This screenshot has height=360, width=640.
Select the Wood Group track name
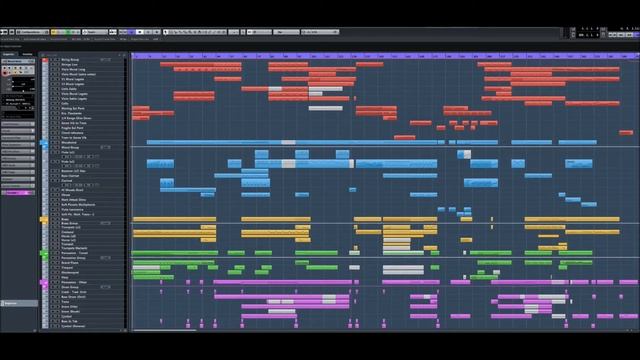pos(70,147)
